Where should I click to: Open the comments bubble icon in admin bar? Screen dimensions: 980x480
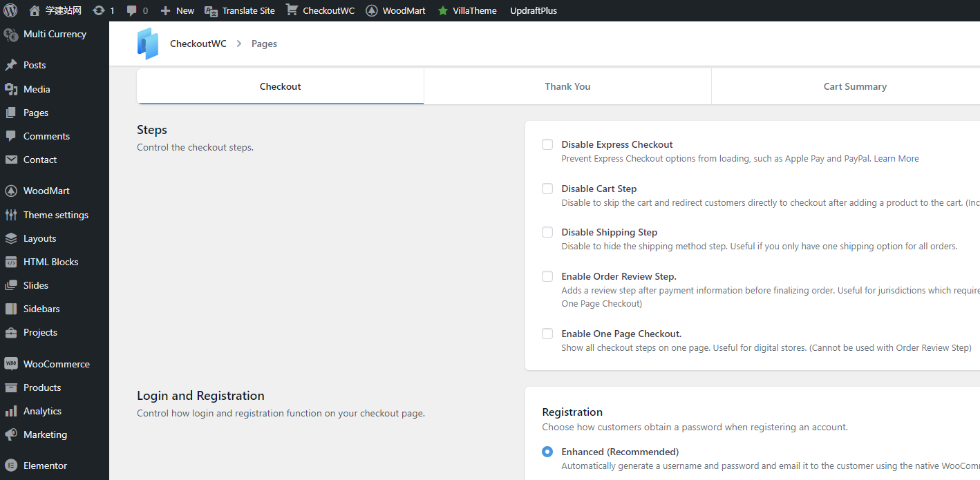[131, 11]
